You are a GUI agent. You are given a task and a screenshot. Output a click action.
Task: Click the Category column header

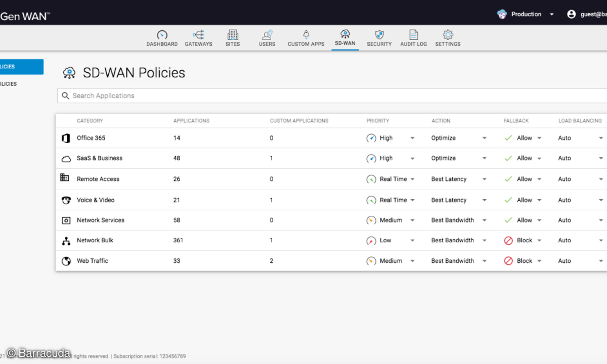pyautogui.click(x=90, y=121)
